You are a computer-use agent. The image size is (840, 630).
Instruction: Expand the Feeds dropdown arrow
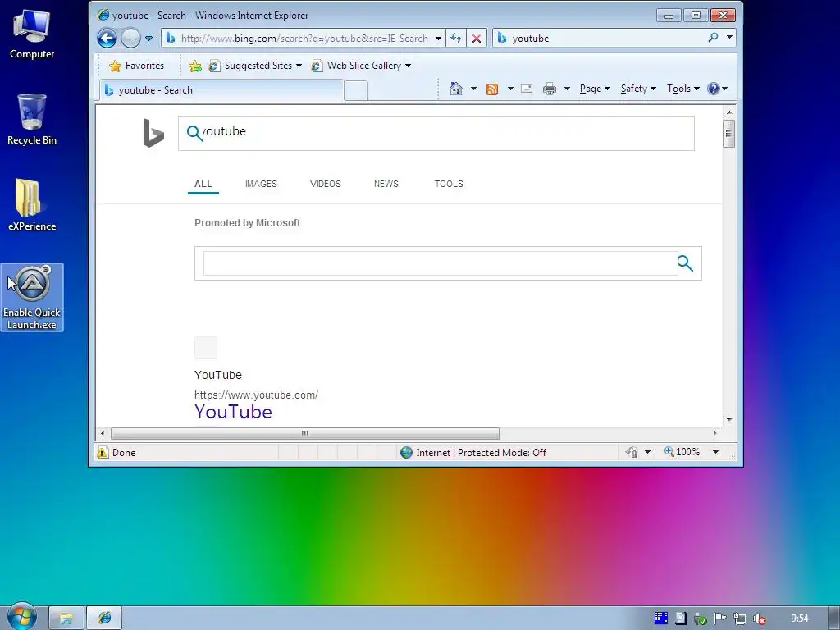(x=510, y=89)
